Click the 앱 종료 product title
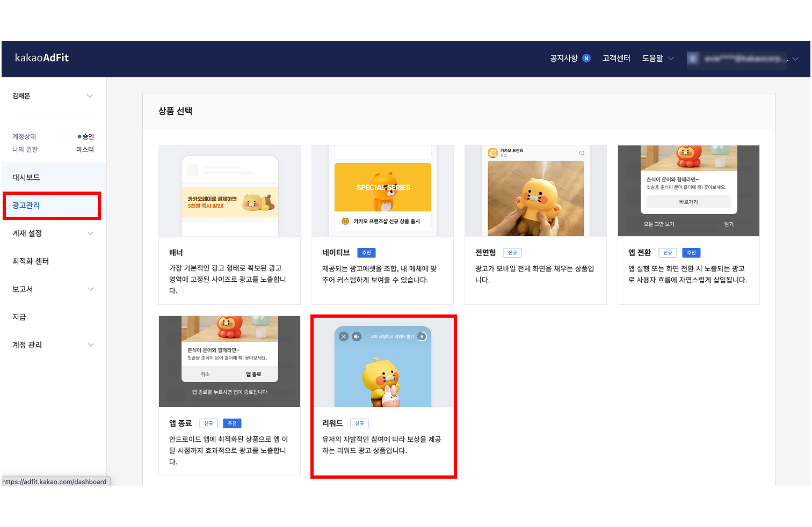This screenshot has height=527, width=812. (x=180, y=423)
